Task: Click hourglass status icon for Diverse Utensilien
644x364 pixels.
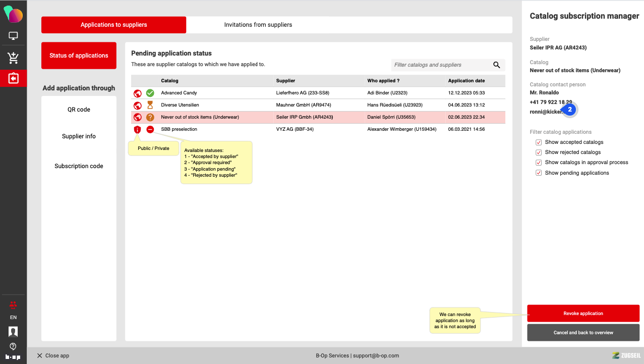Action: pos(150,105)
